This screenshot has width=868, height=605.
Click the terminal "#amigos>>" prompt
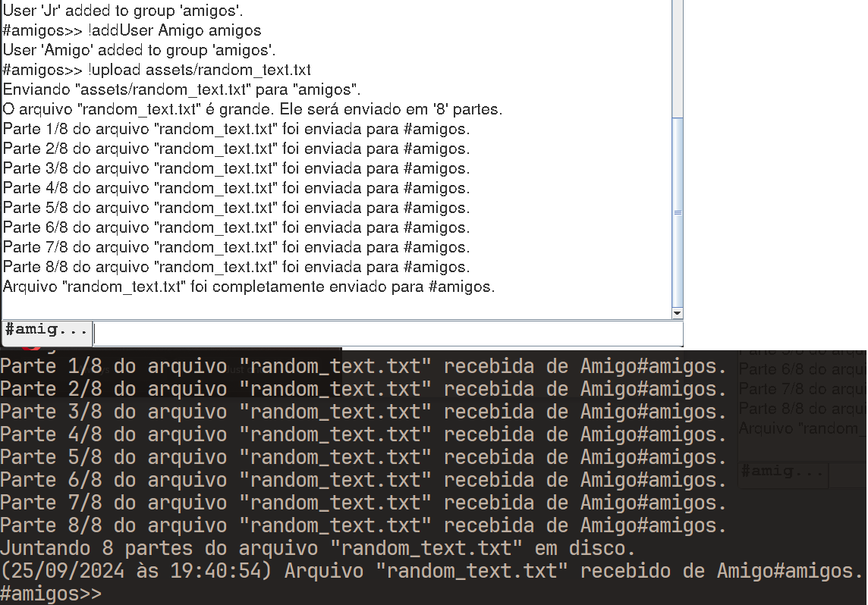coord(51,594)
